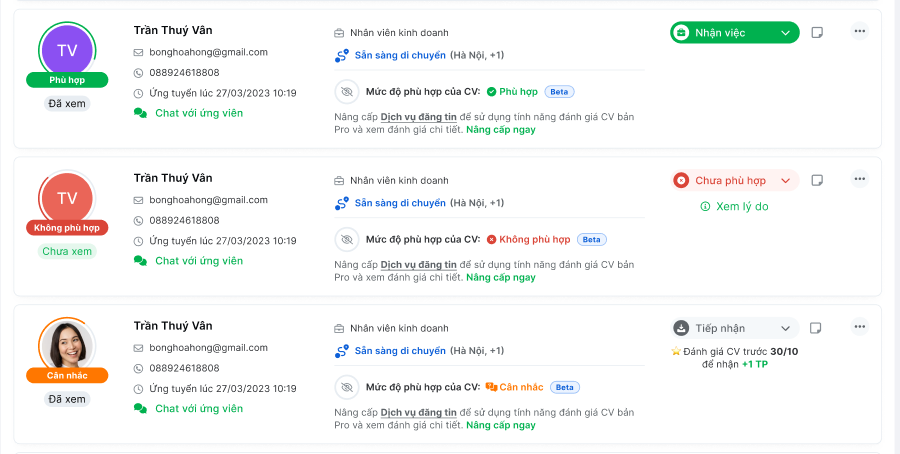Click the Beta badge next to red Không phù hợp
900x454 pixels.
click(591, 240)
